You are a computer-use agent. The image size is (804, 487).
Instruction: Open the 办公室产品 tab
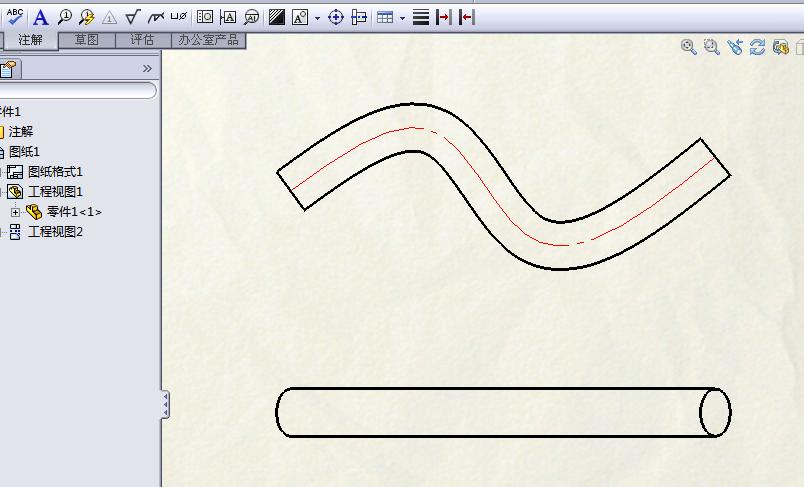(x=208, y=40)
